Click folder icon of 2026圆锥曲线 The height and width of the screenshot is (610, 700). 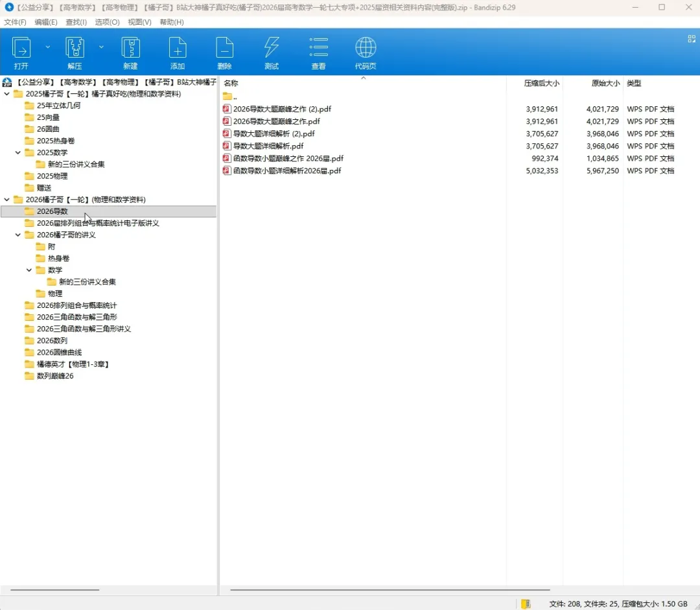click(29, 353)
